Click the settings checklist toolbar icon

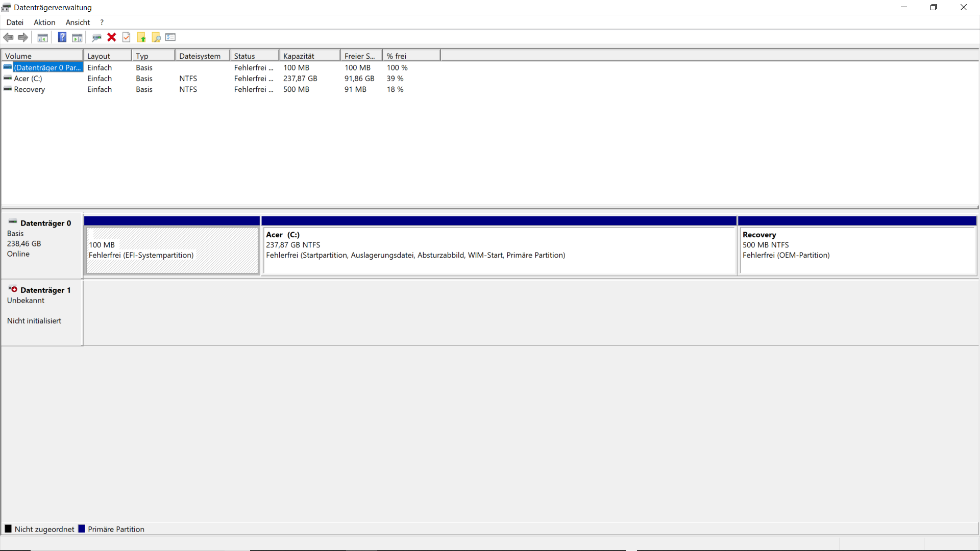170,37
